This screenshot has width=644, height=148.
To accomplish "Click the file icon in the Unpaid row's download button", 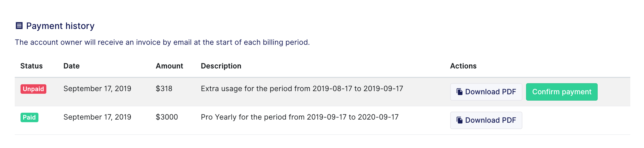I will 459,92.
